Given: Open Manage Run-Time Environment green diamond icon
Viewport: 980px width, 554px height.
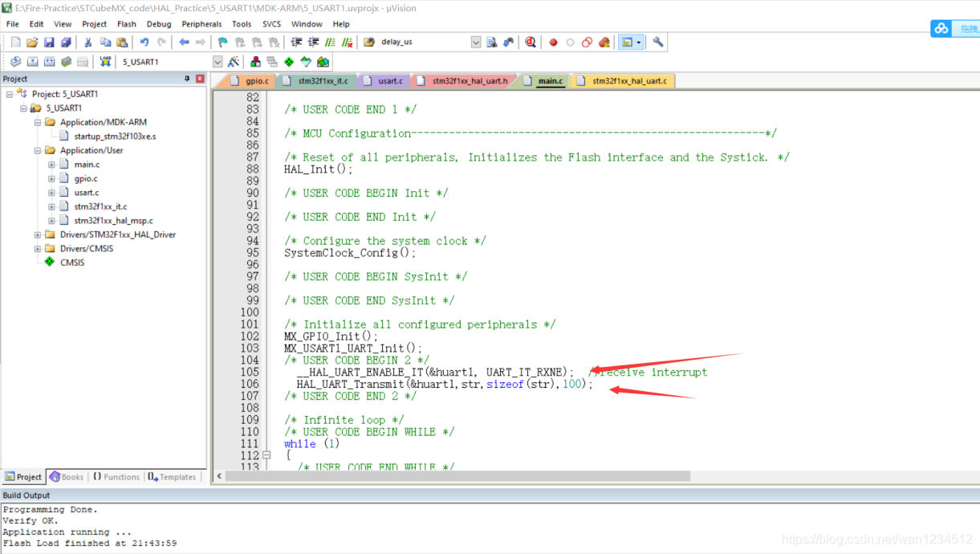Looking at the screenshot, I should [289, 62].
